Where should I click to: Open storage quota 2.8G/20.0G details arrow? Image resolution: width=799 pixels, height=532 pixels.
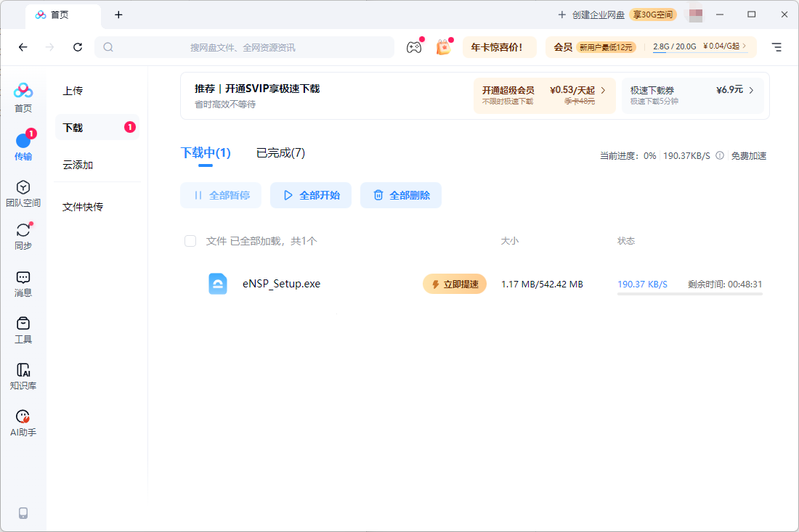coord(744,46)
